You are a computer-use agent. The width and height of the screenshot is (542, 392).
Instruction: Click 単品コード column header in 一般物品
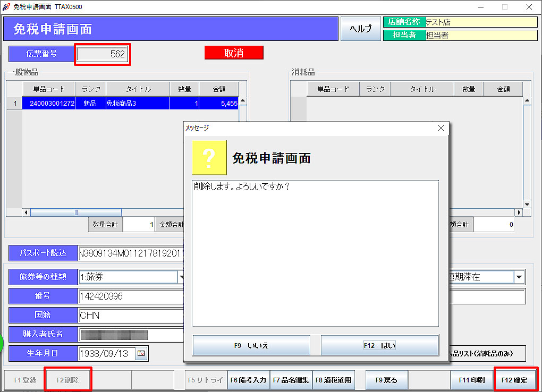pyautogui.click(x=49, y=89)
